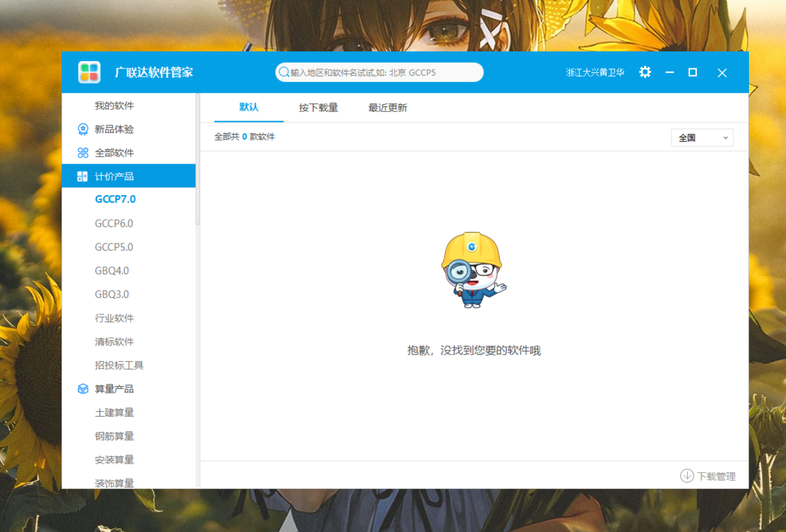Click the sidebar vertical scrollbar

198,160
